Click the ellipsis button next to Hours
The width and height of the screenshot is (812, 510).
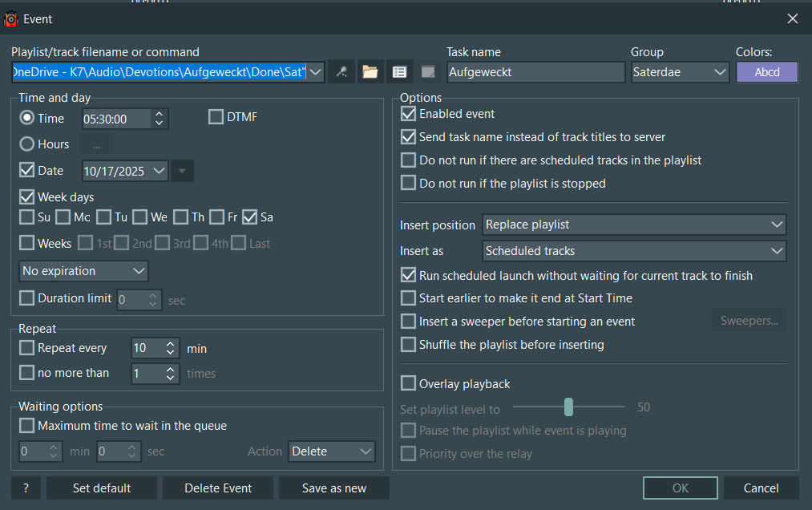tap(96, 144)
